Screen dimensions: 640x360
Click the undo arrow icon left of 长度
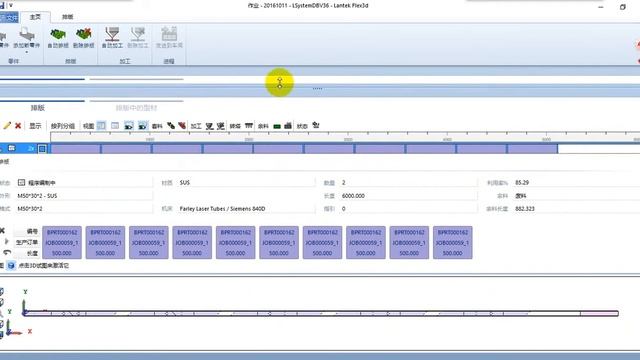pos(7,253)
